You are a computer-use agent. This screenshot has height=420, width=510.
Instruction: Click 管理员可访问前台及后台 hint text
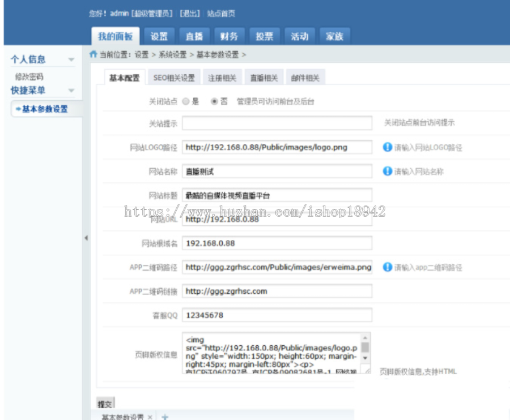click(275, 101)
